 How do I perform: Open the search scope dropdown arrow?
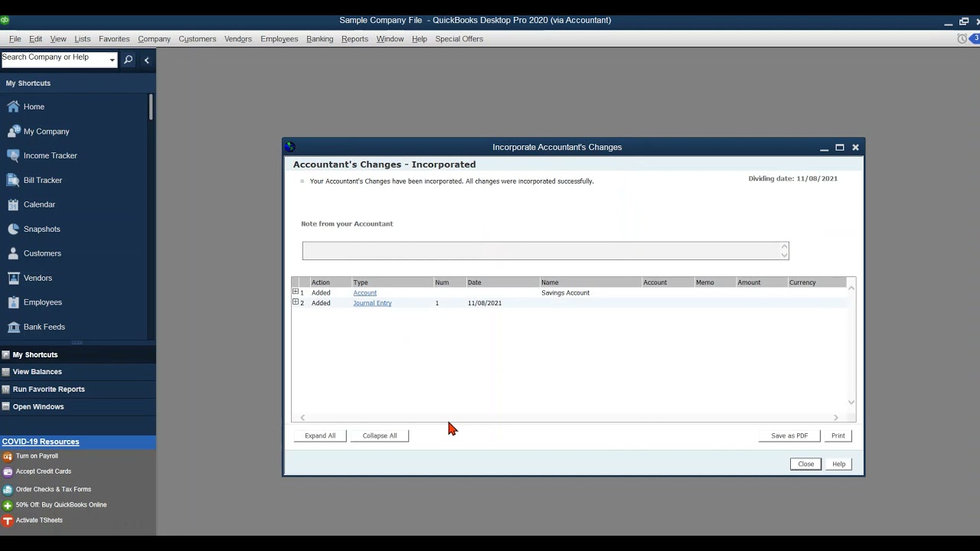pos(112,60)
